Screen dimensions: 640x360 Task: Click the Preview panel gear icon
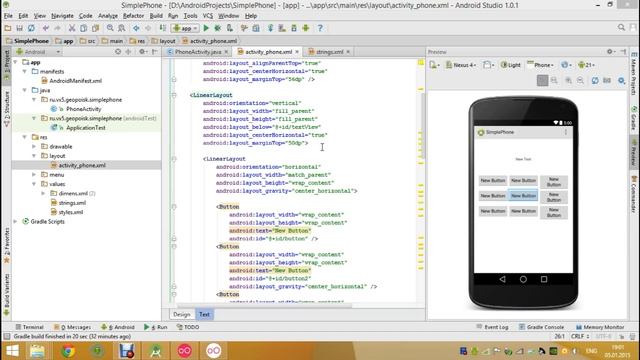pyautogui.click(x=610, y=52)
